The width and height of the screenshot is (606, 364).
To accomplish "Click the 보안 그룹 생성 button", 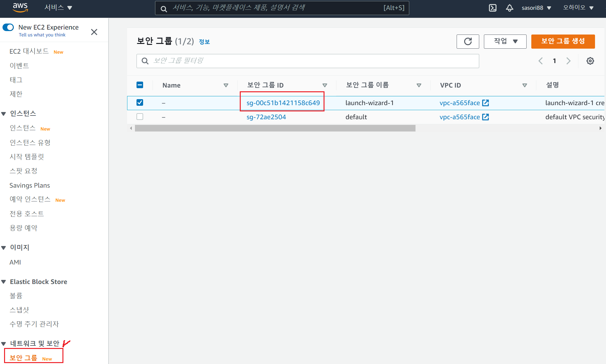I will point(563,41).
